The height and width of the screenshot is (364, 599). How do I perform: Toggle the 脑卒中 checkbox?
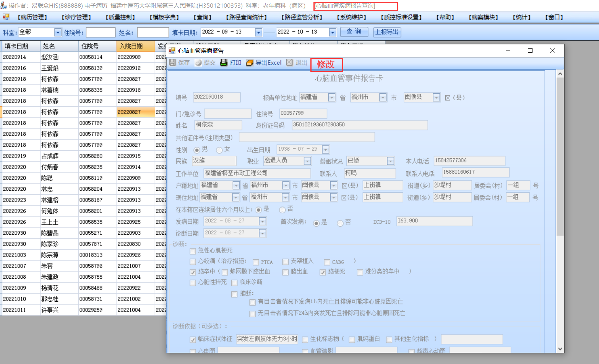pos(193,272)
